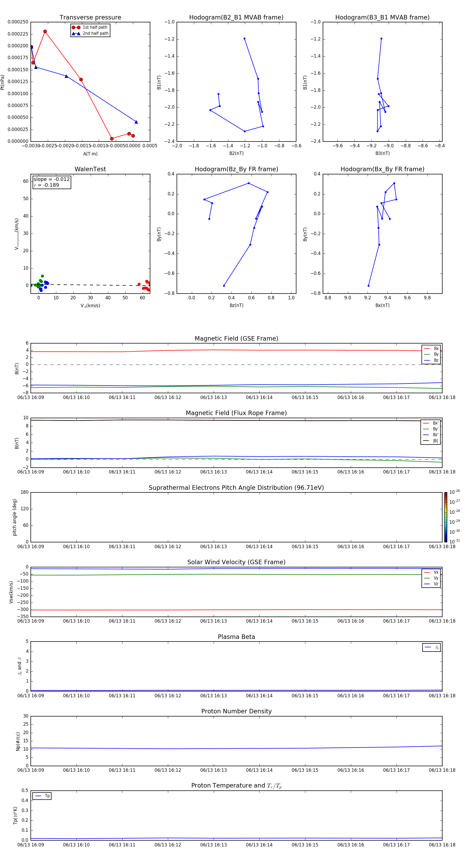473x868 pixels.
Task: Click the 'Np(#/cc)' axis label
Action: [x=18, y=741]
